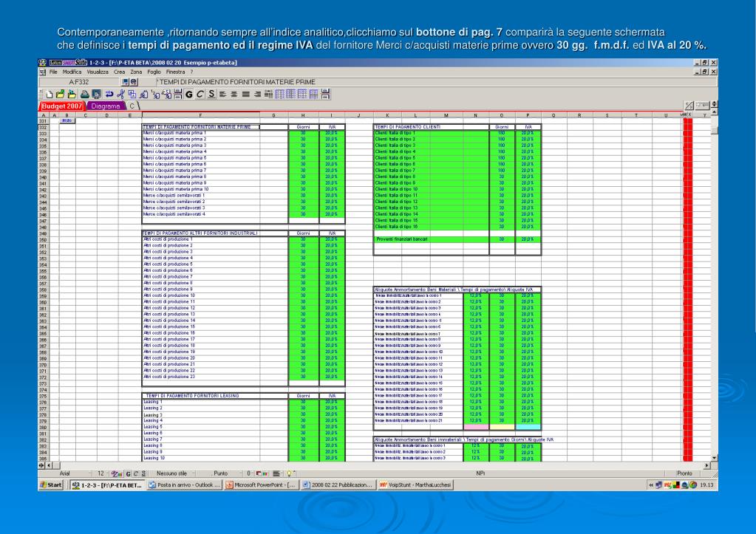The image size is (756, 534).
Task: Open the File menu
Action: pos(53,72)
